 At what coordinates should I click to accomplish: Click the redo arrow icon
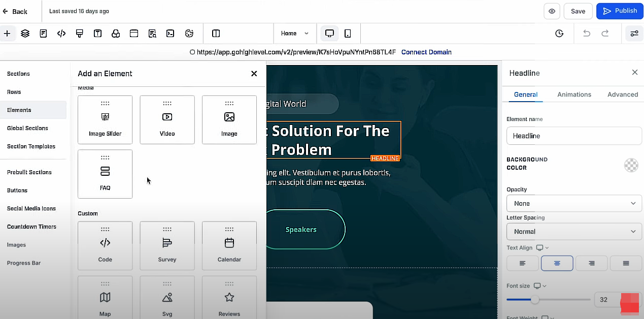pos(605,34)
